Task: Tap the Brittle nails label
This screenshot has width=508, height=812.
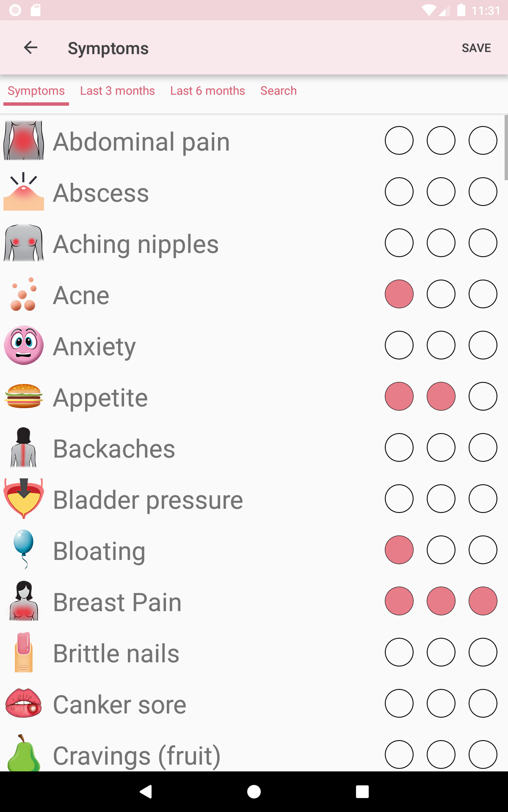Action: coord(116,653)
